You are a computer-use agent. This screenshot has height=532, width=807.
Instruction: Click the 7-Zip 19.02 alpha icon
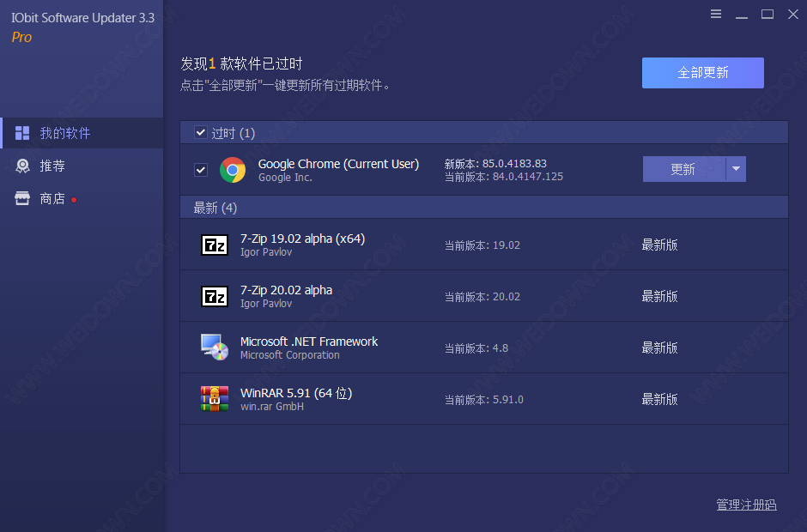214,245
